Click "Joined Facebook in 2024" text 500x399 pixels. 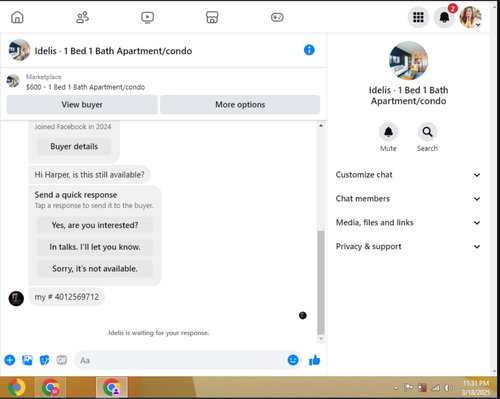73,127
